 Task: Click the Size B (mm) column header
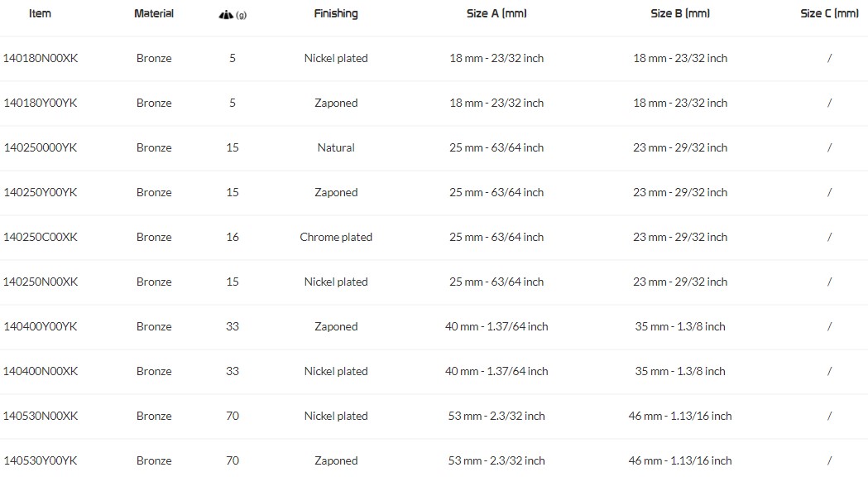tap(680, 13)
